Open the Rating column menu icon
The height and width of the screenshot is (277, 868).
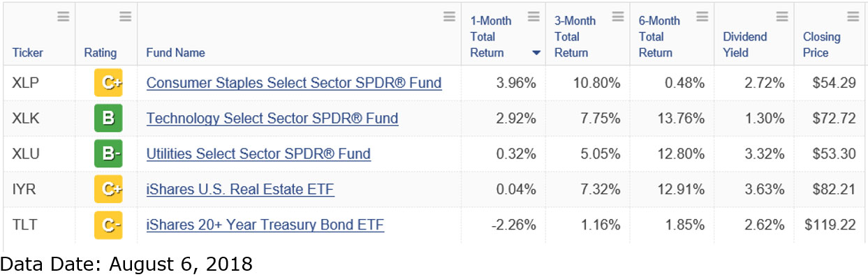click(125, 17)
